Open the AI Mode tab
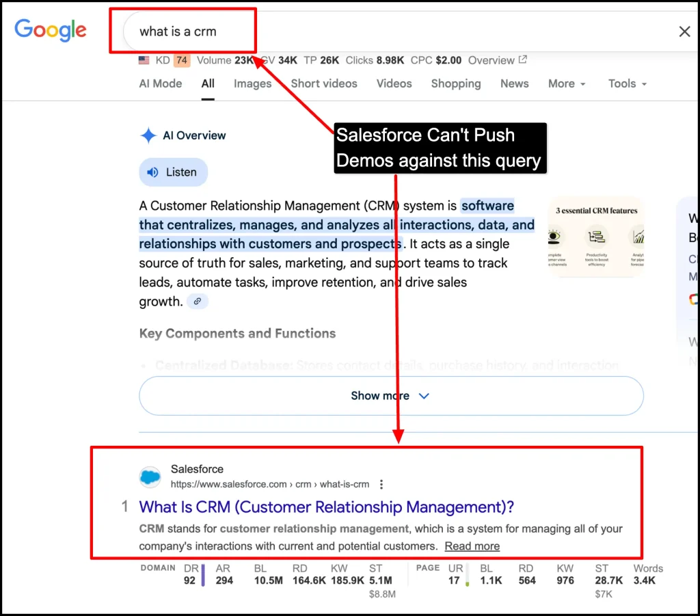 point(160,83)
